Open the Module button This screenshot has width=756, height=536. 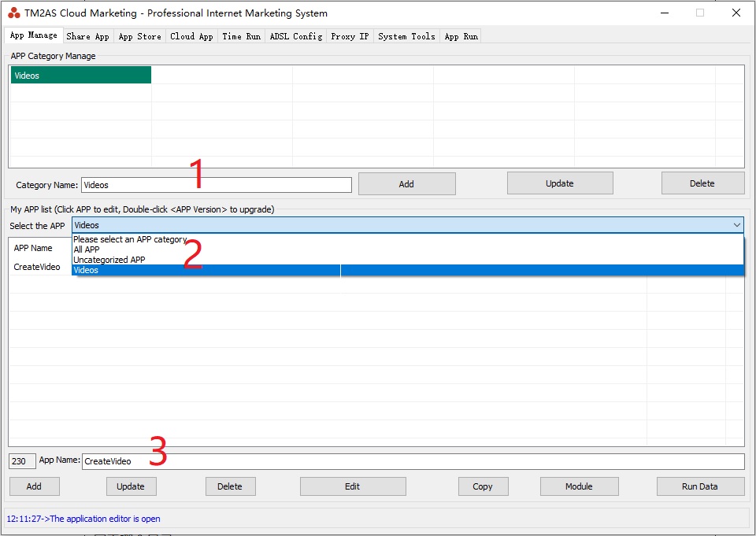(578, 486)
